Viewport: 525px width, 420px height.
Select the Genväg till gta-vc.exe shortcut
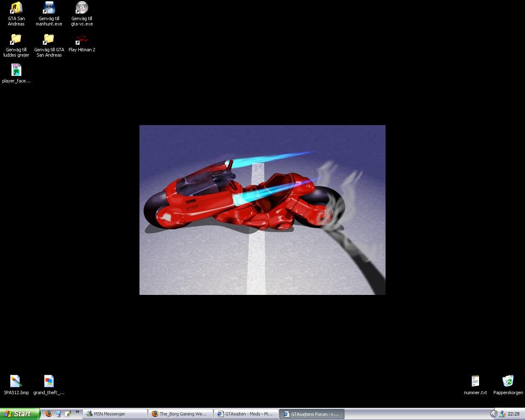click(x=82, y=14)
